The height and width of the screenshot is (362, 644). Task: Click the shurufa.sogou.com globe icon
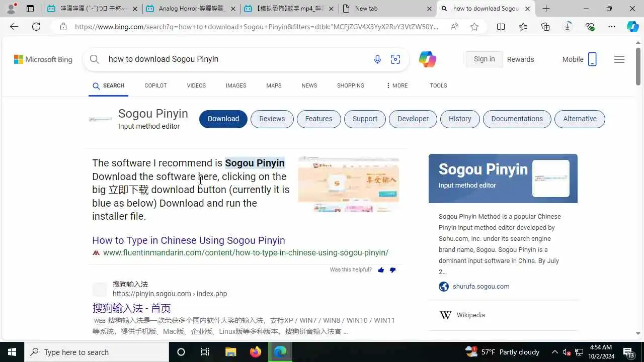click(x=444, y=287)
